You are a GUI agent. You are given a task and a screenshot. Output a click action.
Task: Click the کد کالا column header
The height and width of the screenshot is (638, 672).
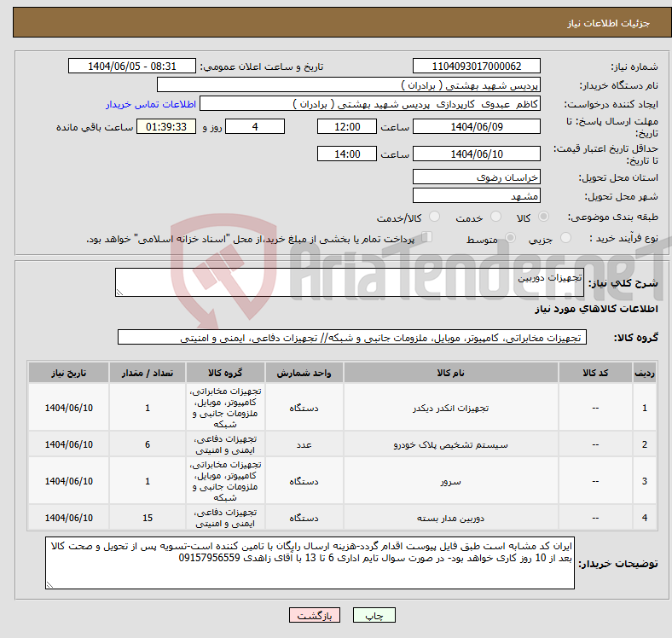coord(595,373)
